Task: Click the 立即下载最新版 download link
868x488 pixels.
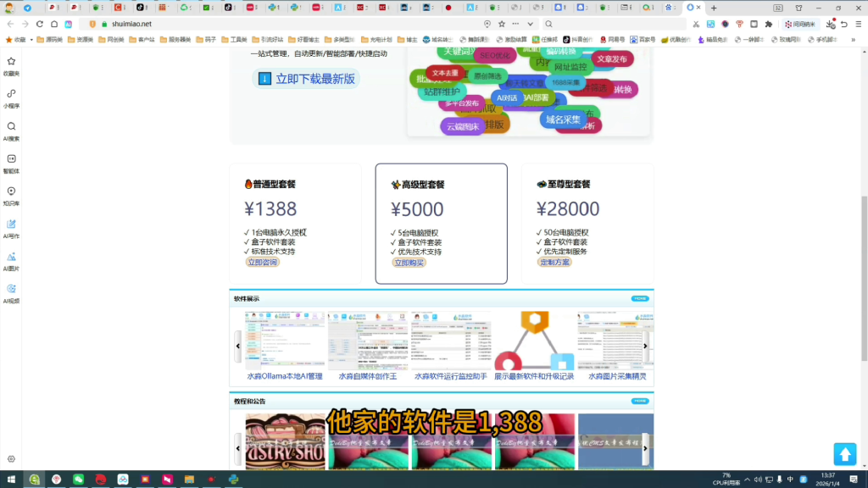Action: coord(305,78)
